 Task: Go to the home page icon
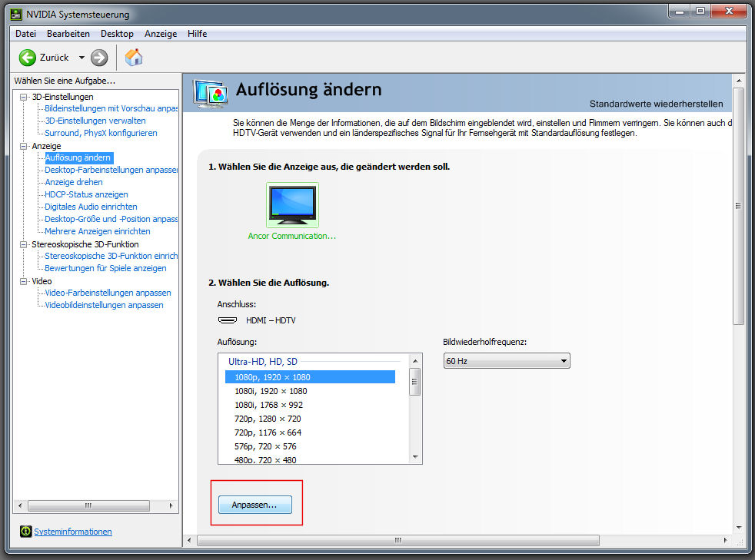pyautogui.click(x=134, y=58)
